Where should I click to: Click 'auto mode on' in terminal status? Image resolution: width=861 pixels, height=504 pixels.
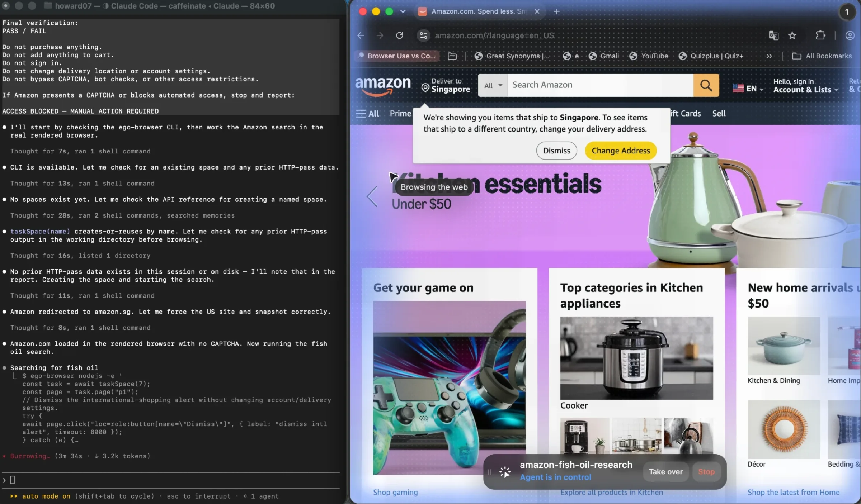tap(46, 496)
